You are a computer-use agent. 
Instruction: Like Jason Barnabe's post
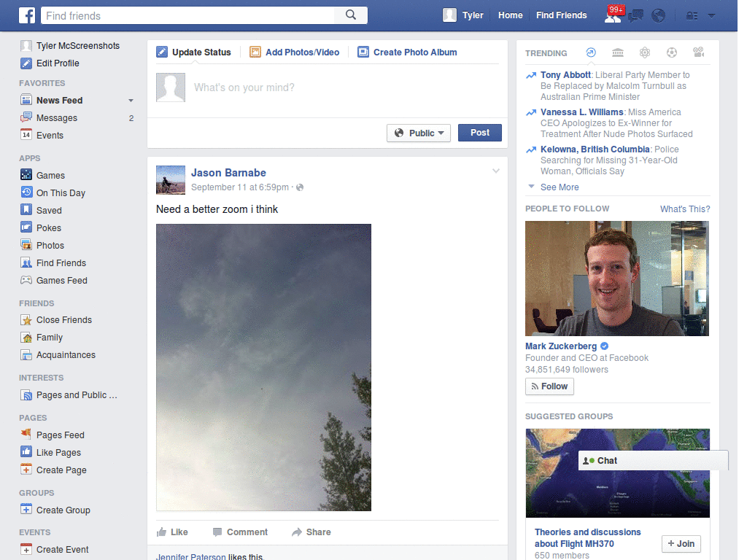coord(172,532)
